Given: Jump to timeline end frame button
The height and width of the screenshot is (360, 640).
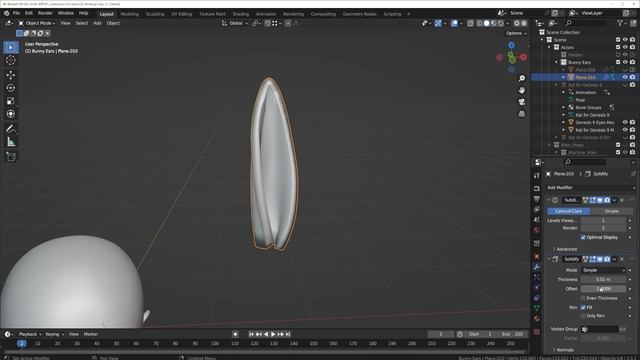Looking at the screenshot, I should point(288,334).
